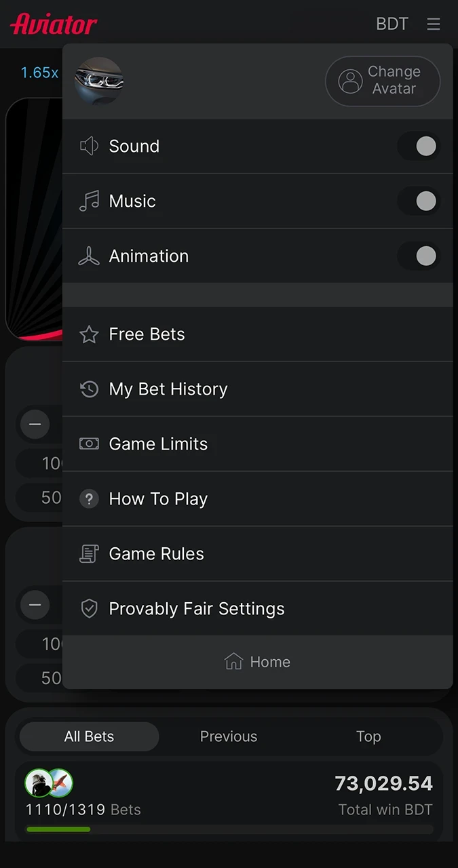Click the Animation propeller icon
This screenshot has width=458, height=868.
click(x=89, y=256)
